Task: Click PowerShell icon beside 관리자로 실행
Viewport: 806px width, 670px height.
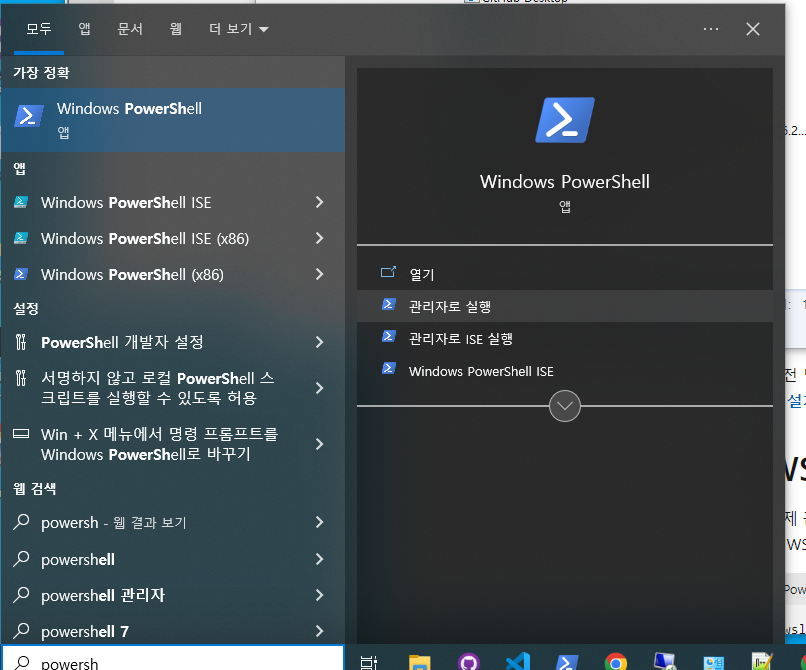Action: pos(389,304)
